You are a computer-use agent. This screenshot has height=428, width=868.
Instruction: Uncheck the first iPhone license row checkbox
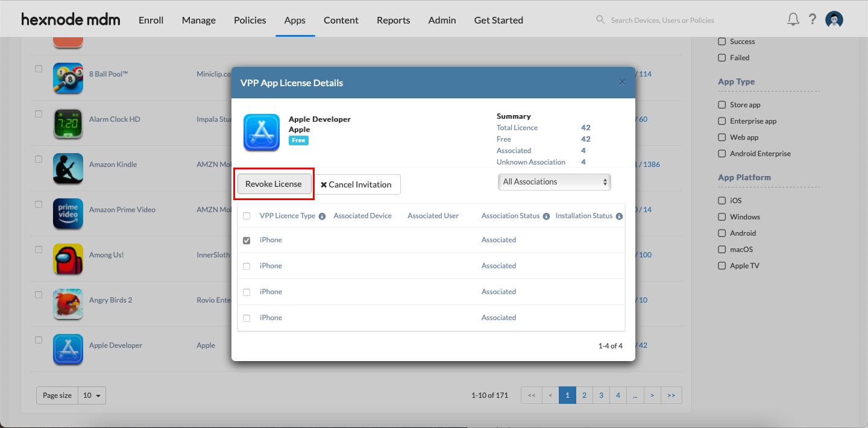[x=247, y=240]
